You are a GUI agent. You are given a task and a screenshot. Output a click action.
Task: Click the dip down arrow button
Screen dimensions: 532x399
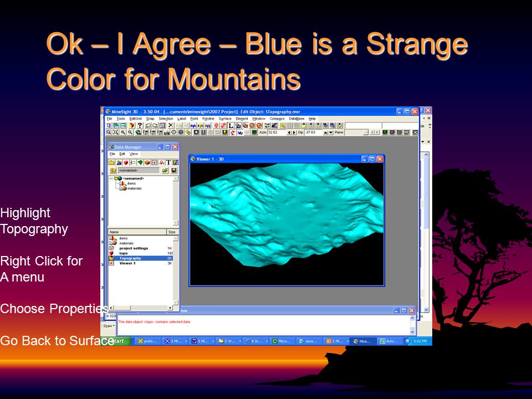coord(331,132)
